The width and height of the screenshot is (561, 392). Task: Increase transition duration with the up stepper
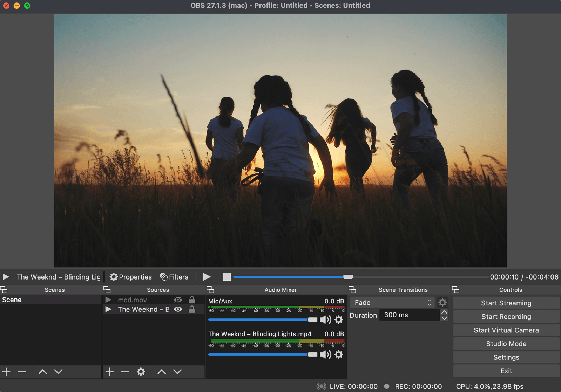[x=444, y=312]
